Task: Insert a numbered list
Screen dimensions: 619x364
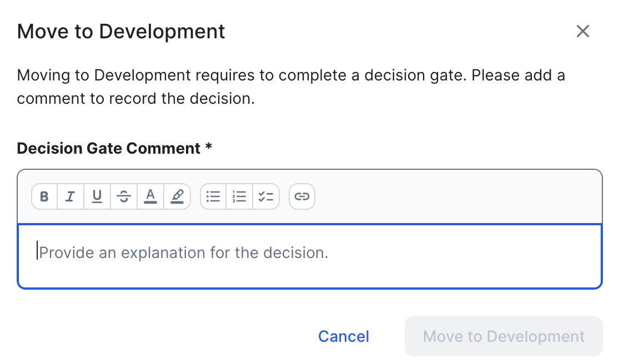Action: 239,196
